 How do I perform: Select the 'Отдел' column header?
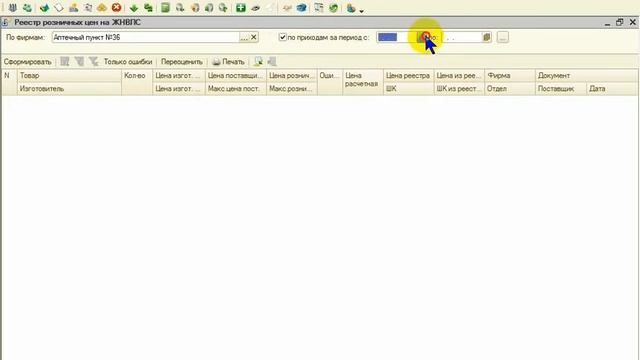509,89
